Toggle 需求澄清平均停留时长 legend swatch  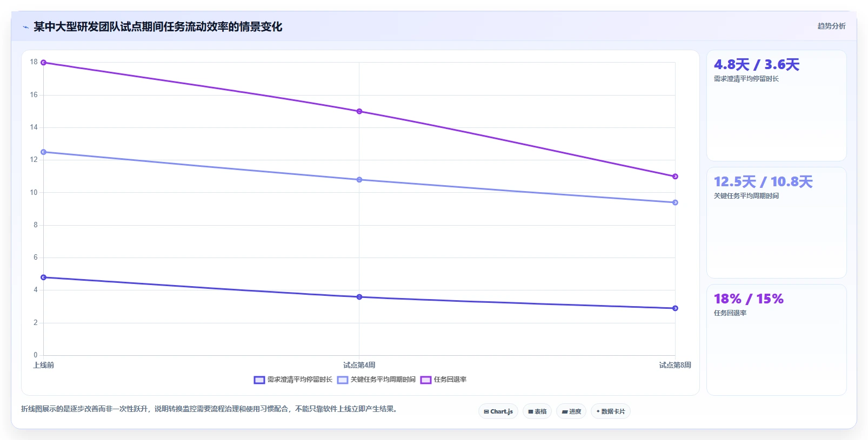tap(259, 380)
